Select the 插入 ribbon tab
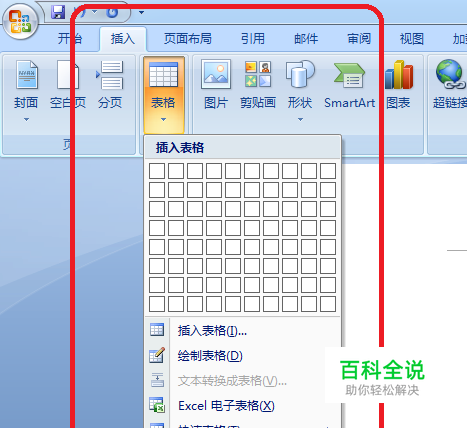The height and width of the screenshot is (428, 467). click(123, 39)
